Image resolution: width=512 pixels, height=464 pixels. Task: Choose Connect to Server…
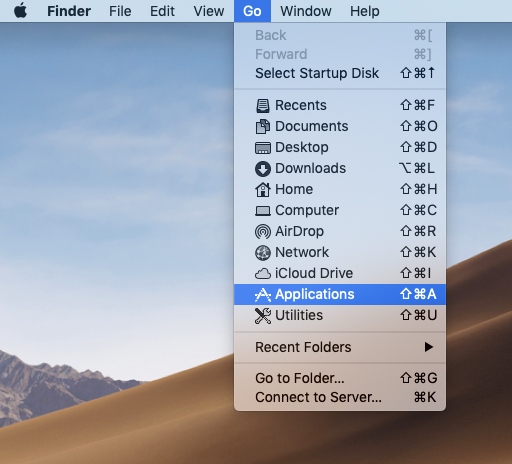(x=340, y=397)
